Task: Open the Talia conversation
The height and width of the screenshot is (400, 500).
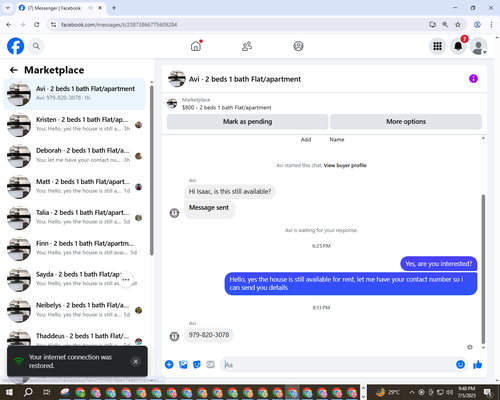Action: pyautogui.click(x=74, y=218)
